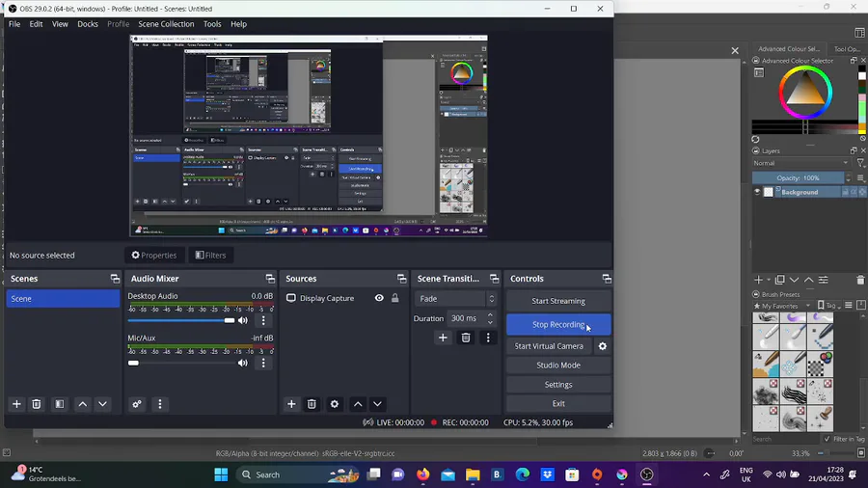Open the Edit menu
Viewport: 868px width, 488px height.
pyautogui.click(x=36, y=24)
